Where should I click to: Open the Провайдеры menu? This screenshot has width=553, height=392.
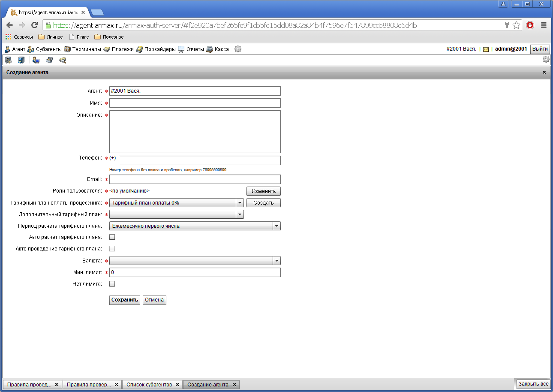[156, 49]
